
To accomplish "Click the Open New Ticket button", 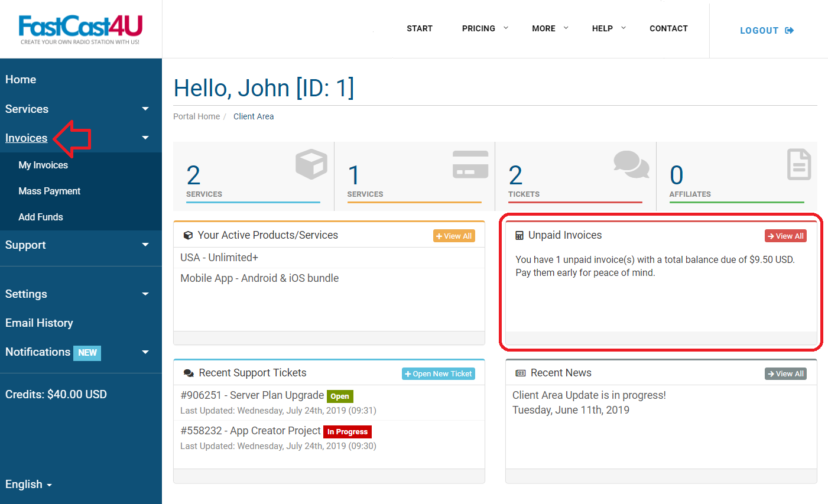I will click(439, 373).
